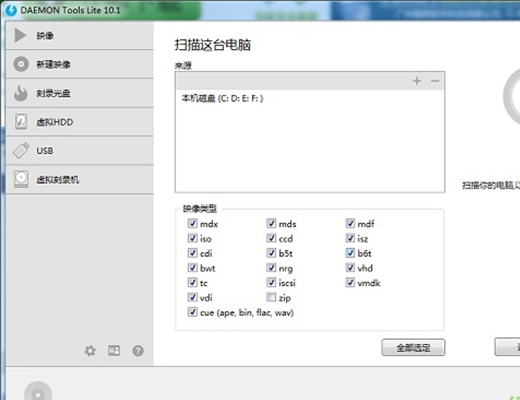Click the new image disc icon
Screen dimensions: 520x400
click(x=21, y=64)
